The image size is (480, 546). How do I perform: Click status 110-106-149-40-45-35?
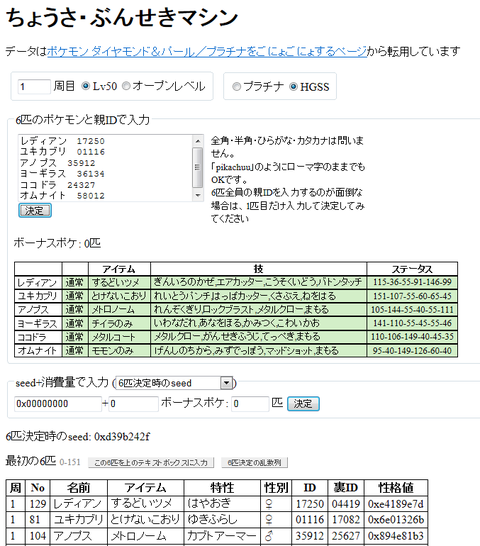pyautogui.click(x=412, y=337)
